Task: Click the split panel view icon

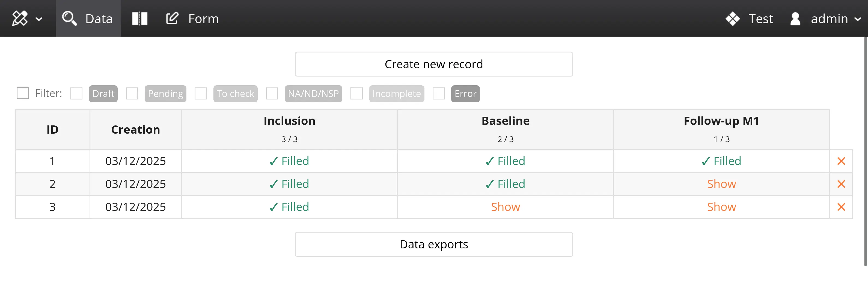Action: (x=139, y=19)
